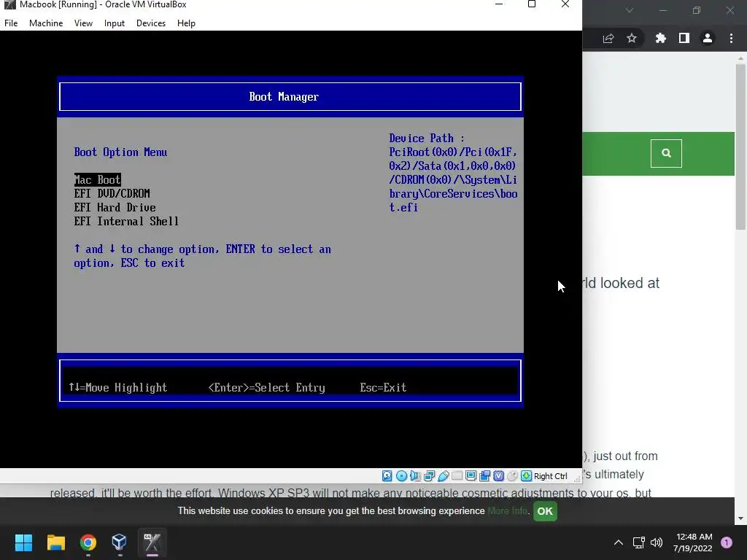
Task: Click the network adapters status icon
Action: (429, 475)
